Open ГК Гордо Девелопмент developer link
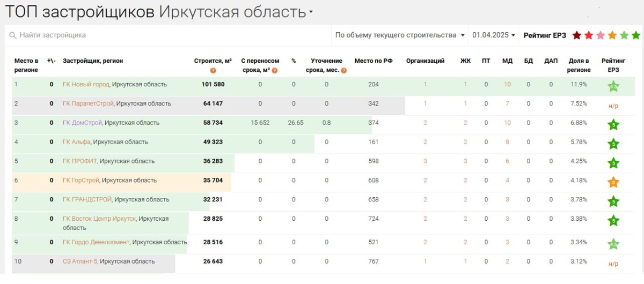 (96, 242)
